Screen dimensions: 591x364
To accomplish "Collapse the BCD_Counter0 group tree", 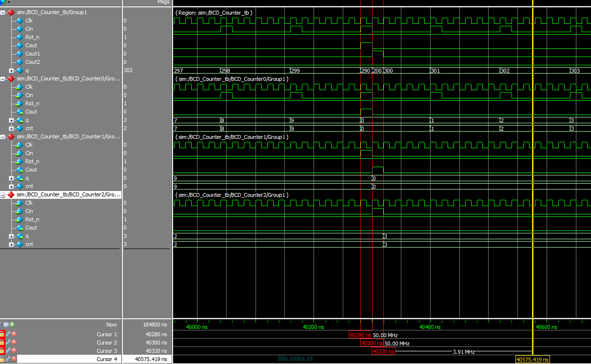I will (x=3, y=78).
